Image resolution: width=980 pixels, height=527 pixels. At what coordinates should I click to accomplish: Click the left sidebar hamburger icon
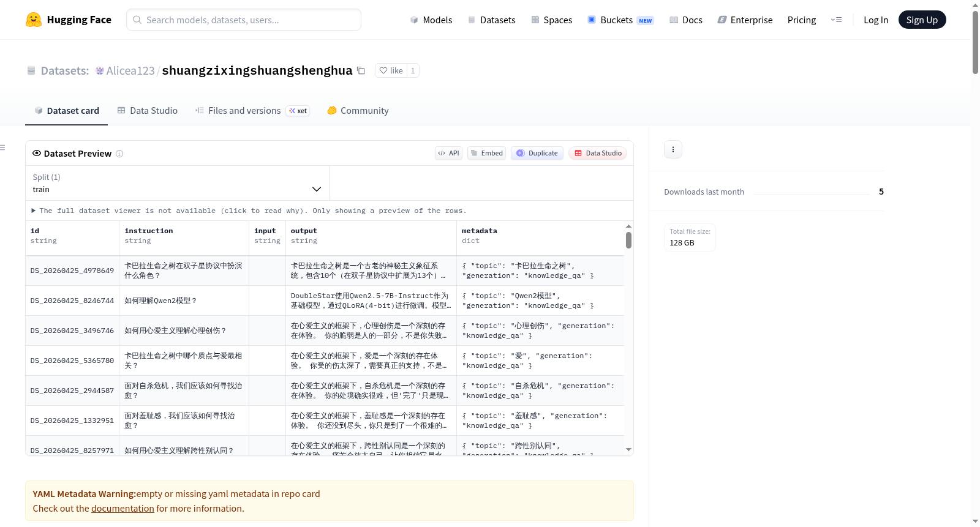[2, 148]
